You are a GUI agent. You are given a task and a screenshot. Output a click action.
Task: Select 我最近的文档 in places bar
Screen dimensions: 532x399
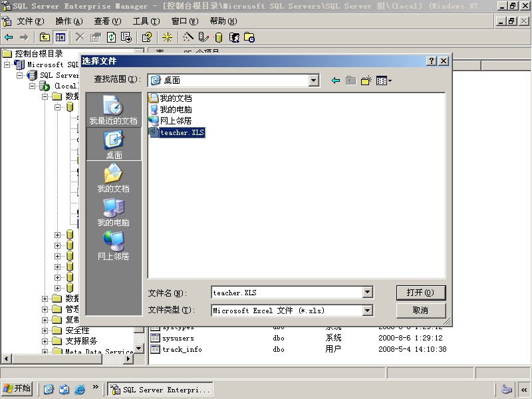click(113, 110)
